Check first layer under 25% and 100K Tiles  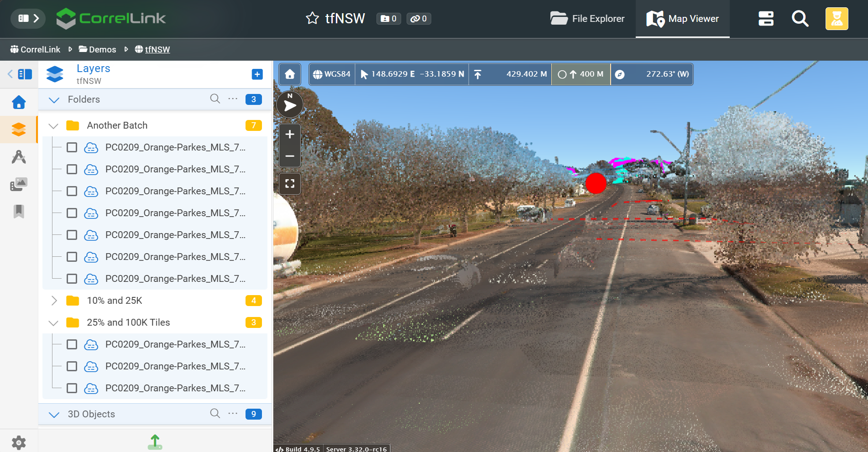click(72, 344)
